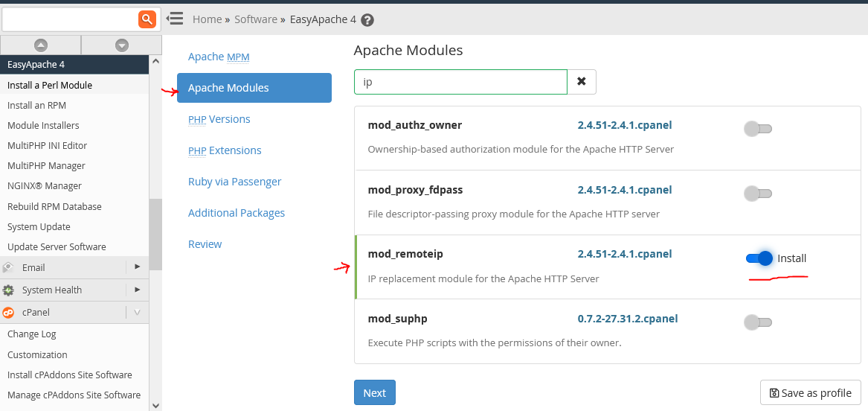Click the System Health gear icon
This screenshot has height=411, width=868.
[7, 290]
